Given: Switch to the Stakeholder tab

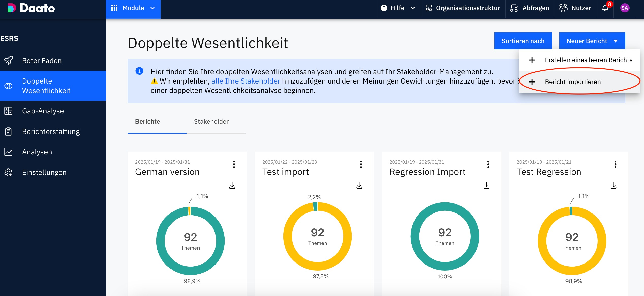Looking at the screenshot, I should 211,122.
